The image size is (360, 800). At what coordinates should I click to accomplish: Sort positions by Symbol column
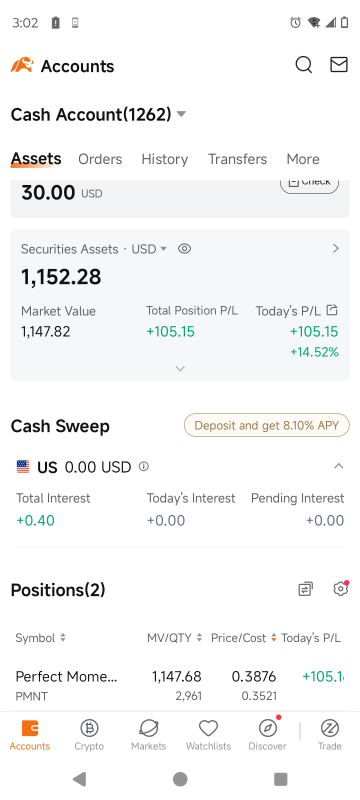tap(41, 637)
